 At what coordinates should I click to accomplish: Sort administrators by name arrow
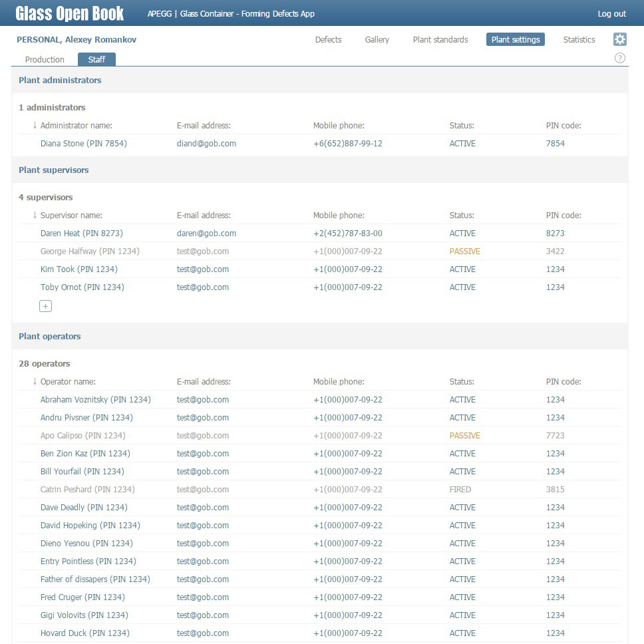(x=35, y=126)
